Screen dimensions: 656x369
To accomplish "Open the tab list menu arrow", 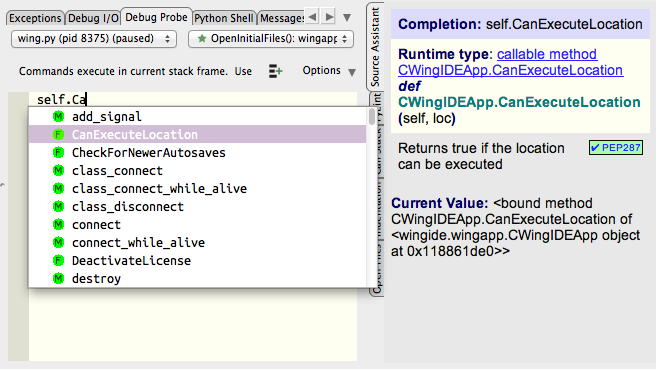I will 347,18.
